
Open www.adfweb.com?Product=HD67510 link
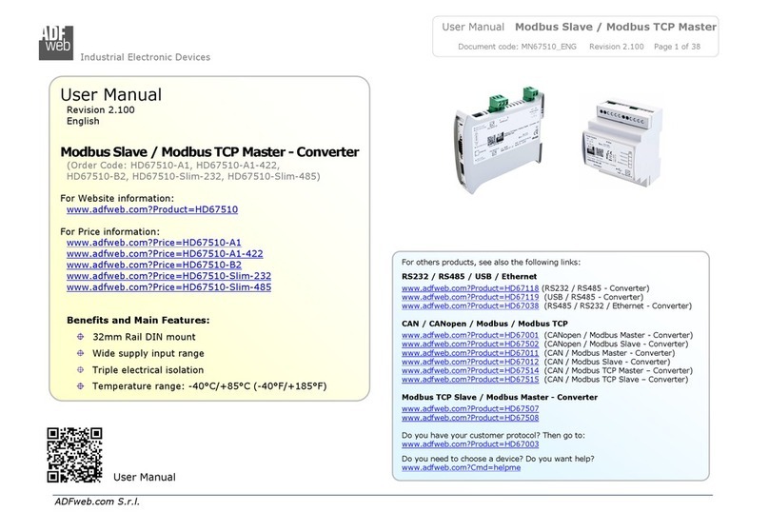pyautogui.click(x=152, y=209)
